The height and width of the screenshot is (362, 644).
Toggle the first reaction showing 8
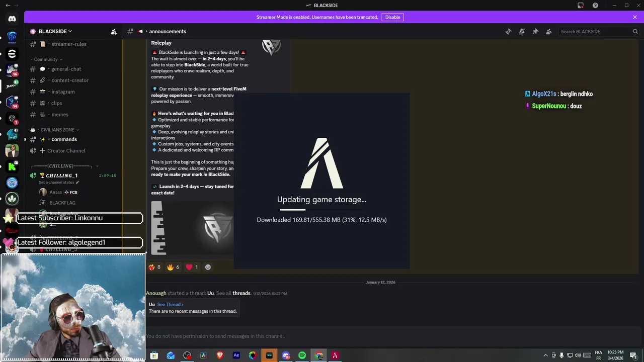[154, 267]
